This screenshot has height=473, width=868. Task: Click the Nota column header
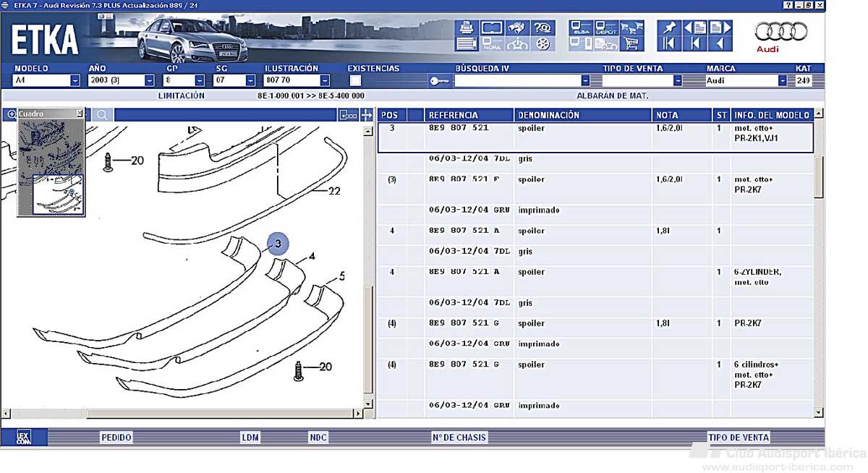[x=682, y=115]
